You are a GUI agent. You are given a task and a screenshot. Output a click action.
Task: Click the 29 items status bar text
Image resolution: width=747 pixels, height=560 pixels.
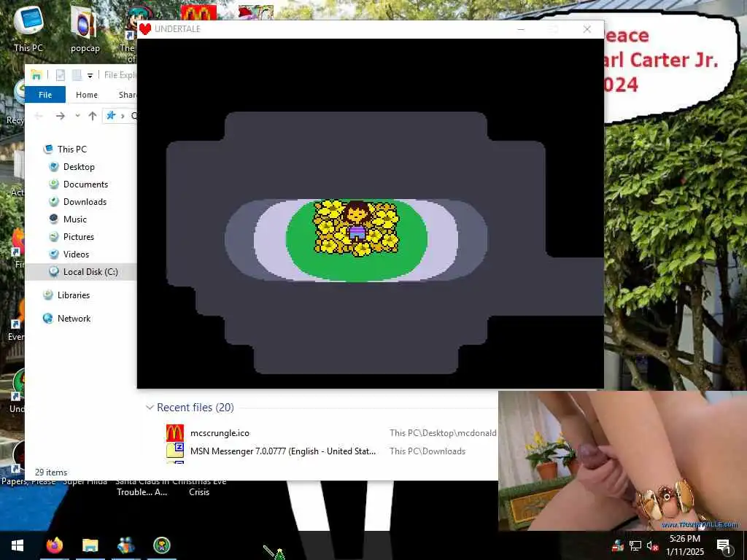pos(51,472)
